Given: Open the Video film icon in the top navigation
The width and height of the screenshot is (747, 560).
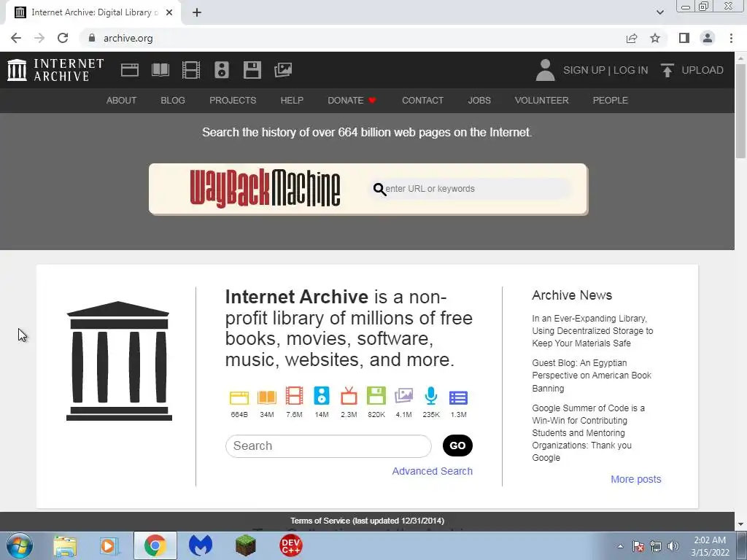Looking at the screenshot, I should pos(191,70).
